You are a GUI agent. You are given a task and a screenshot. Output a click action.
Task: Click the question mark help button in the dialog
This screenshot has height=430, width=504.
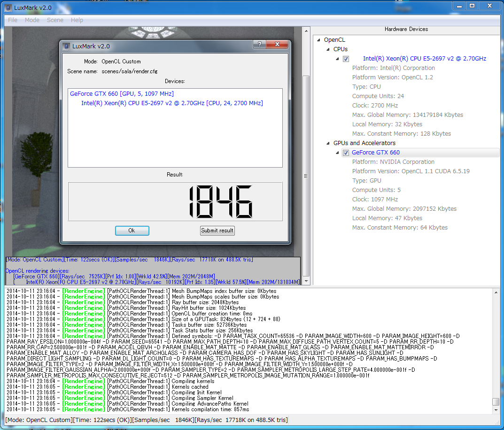[260, 44]
